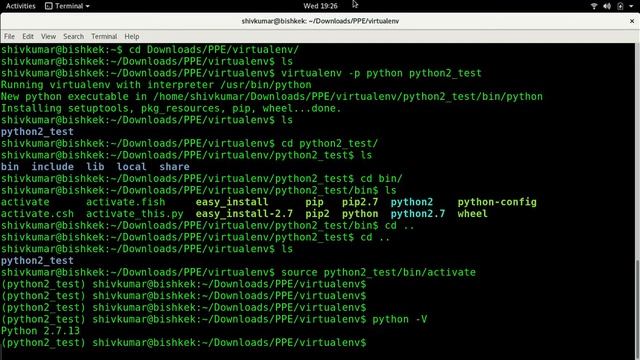Open the system menu arrow
Viewport: 640px width, 360px height.
[631, 6]
